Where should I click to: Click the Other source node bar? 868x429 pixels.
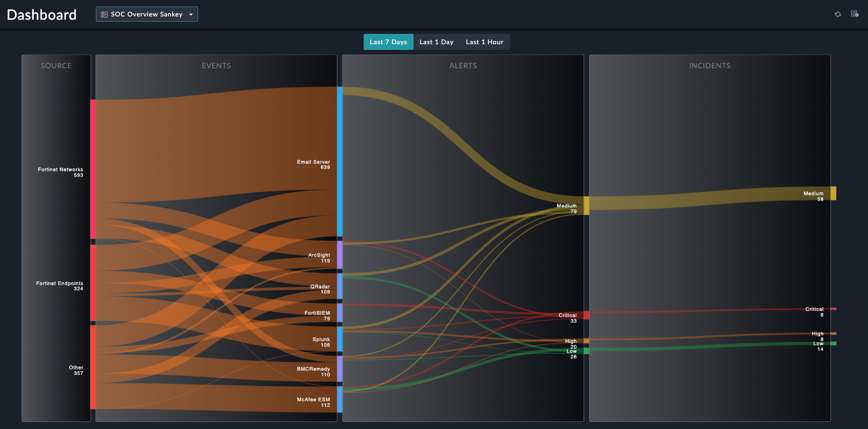point(93,367)
